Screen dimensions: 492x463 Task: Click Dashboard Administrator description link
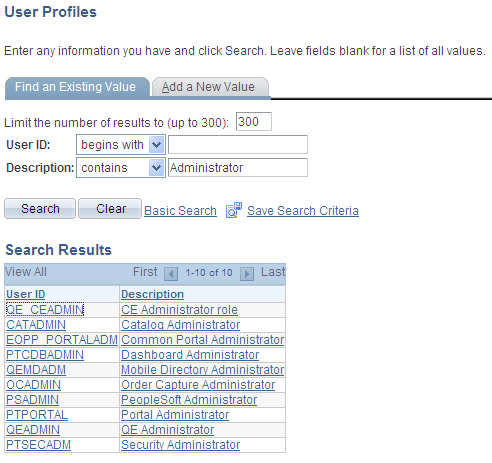(190, 355)
